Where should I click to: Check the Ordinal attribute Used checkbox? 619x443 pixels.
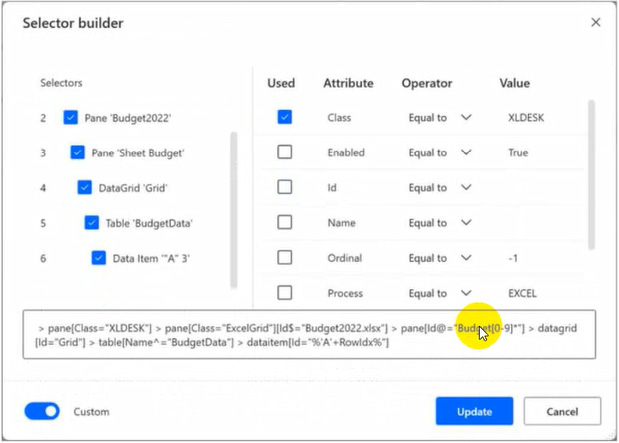[285, 258]
